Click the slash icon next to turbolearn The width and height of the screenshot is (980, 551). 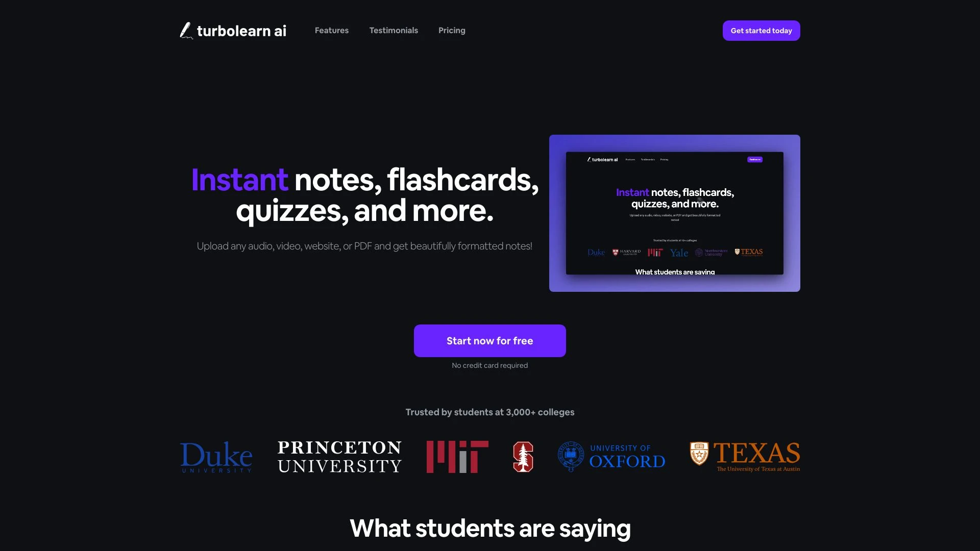coord(186,30)
